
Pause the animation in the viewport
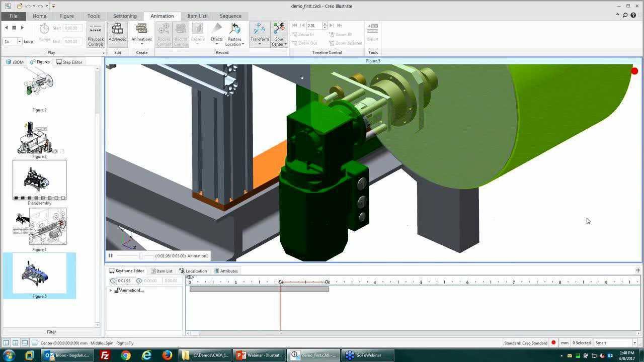click(x=111, y=256)
